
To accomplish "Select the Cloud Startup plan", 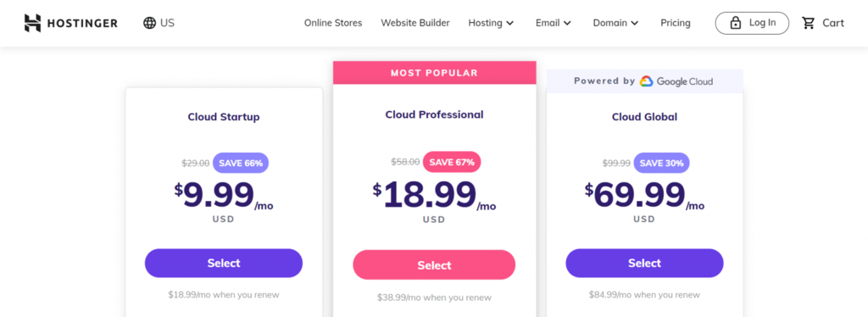I will point(224,264).
